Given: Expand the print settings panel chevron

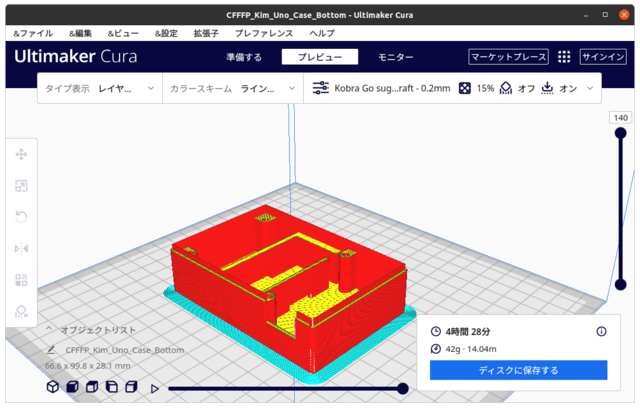Looking at the screenshot, I should point(590,88).
